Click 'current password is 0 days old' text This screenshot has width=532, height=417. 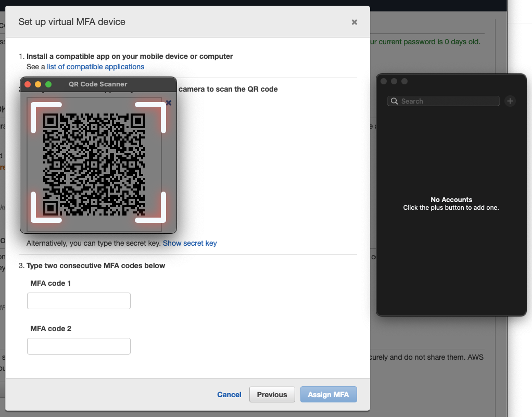pyautogui.click(x=429, y=42)
